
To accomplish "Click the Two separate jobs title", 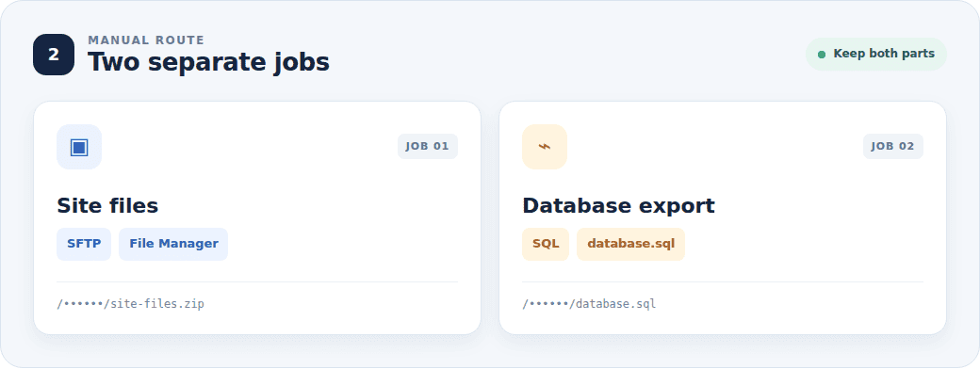I will click(208, 62).
